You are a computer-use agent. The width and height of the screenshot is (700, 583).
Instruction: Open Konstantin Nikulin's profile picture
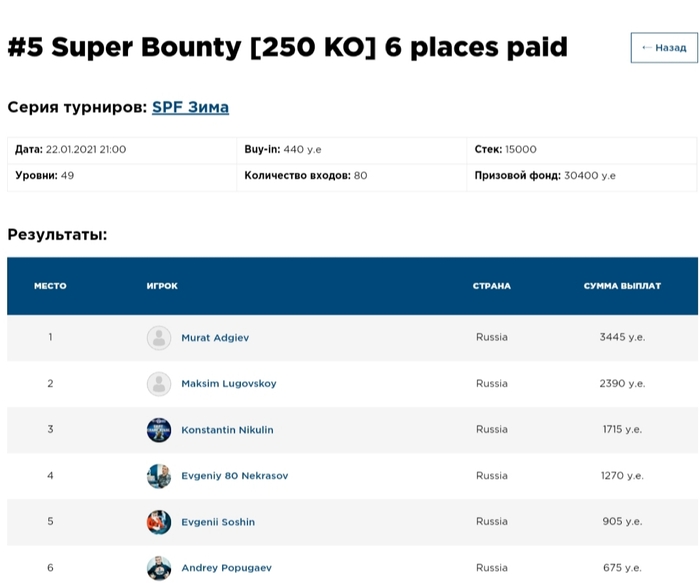click(159, 430)
